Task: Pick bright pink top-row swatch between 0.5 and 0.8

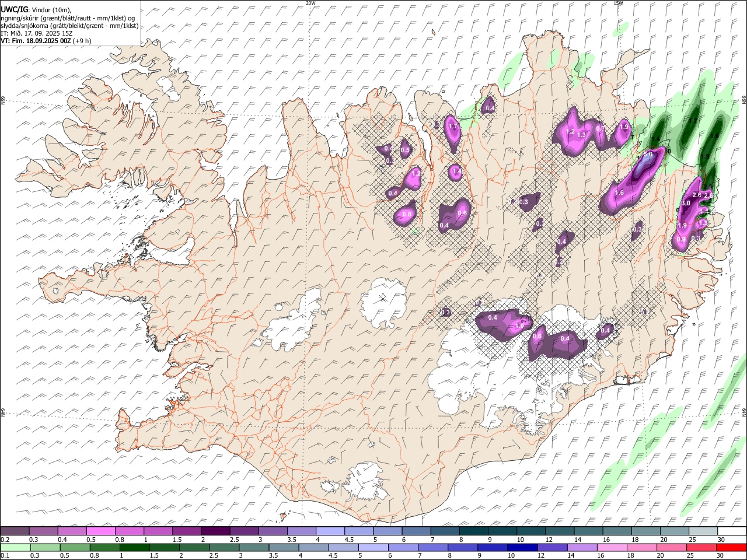Action: pos(100,531)
